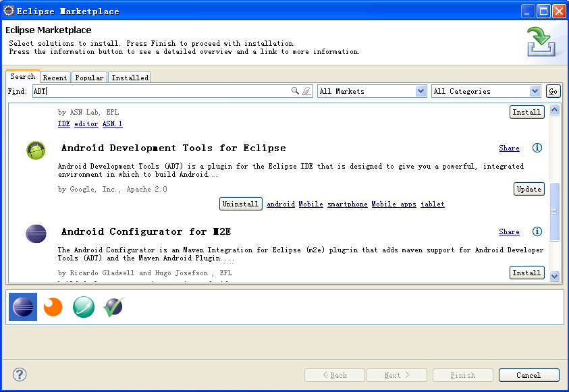Share Android Configurator for M2E

(509, 231)
